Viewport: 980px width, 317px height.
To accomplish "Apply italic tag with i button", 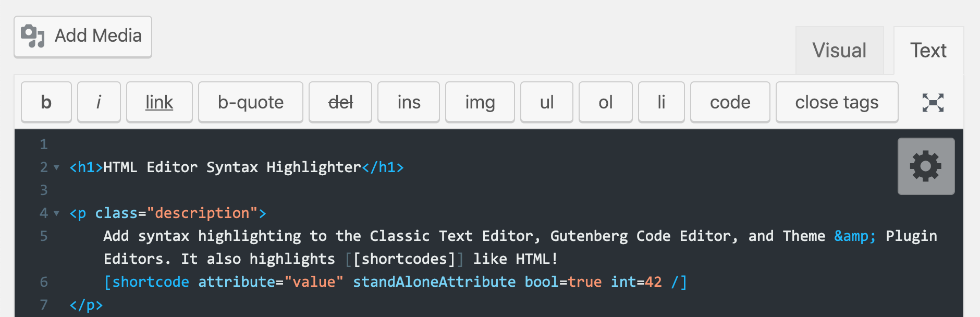I will [99, 102].
